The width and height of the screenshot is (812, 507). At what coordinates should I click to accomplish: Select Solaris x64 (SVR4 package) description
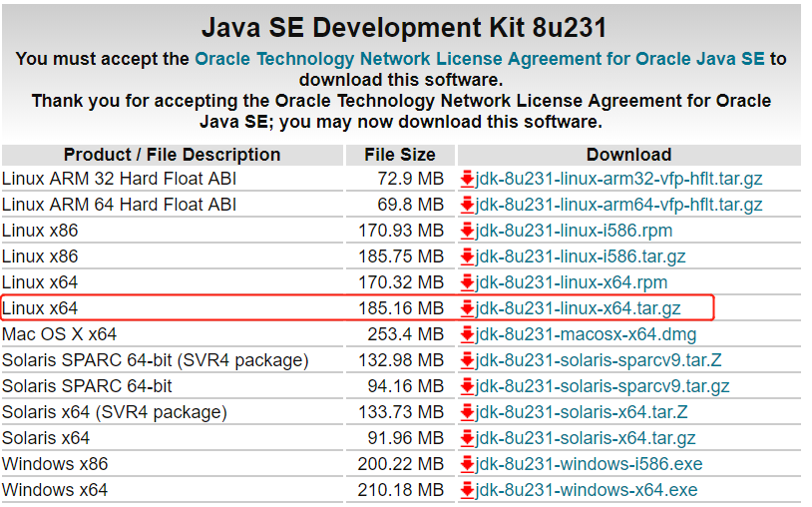click(115, 412)
